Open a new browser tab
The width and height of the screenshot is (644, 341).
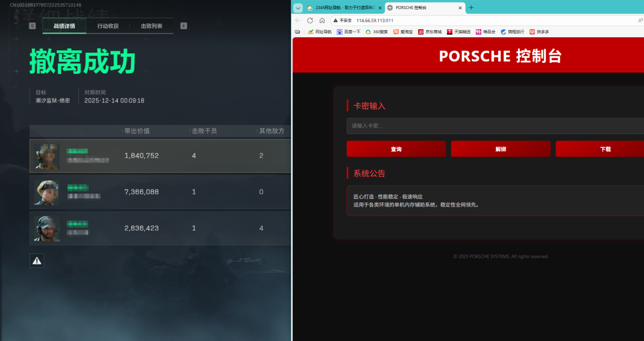tap(471, 8)
